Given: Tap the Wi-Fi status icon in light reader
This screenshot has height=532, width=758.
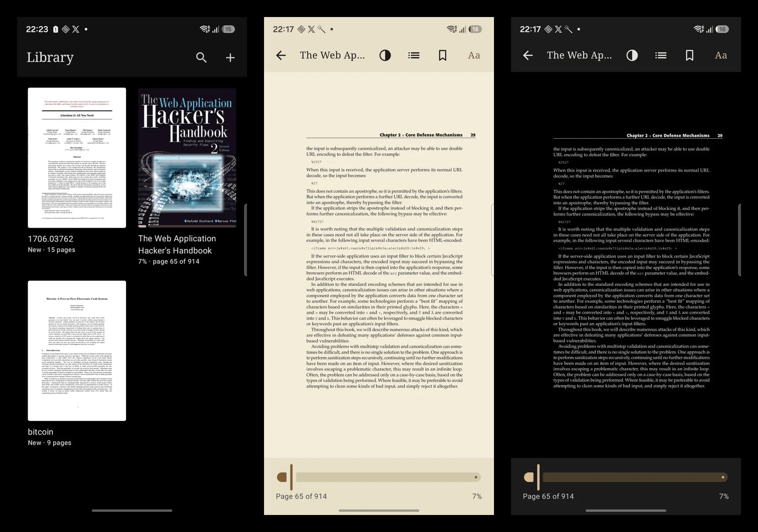Looking at the screenshot, I should coord(452,29).
